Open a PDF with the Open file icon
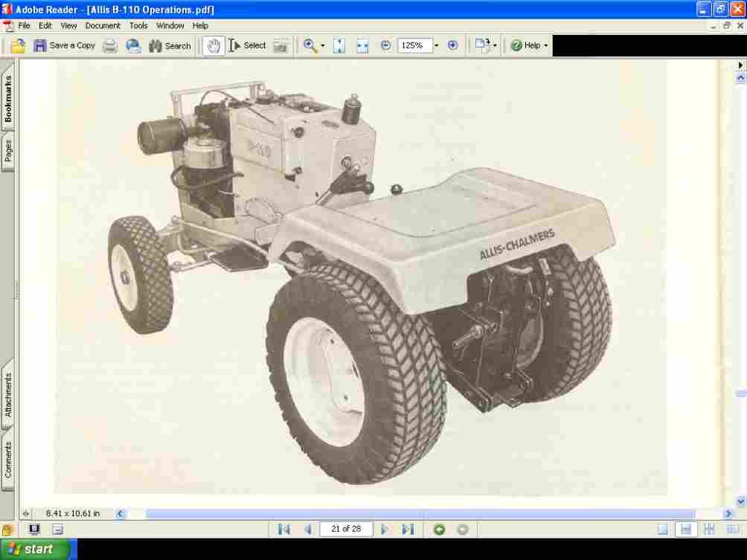This screenshot has width=747, height=560. pos(16,45)
